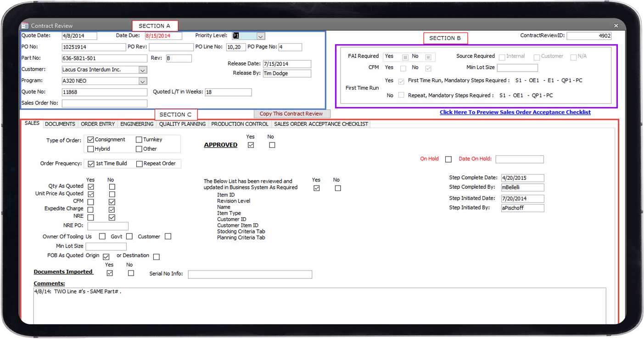The height and width of the screenshot is (339, 644).
Task: Check the Hybrid order type checkbox
Action: [90, 149]
